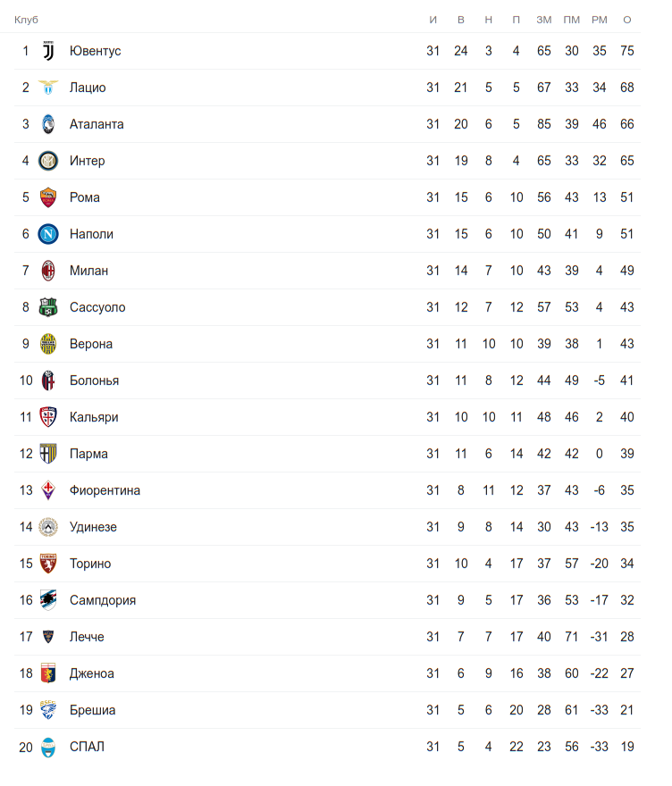Click the РМ goal difference header

[599, 20]
